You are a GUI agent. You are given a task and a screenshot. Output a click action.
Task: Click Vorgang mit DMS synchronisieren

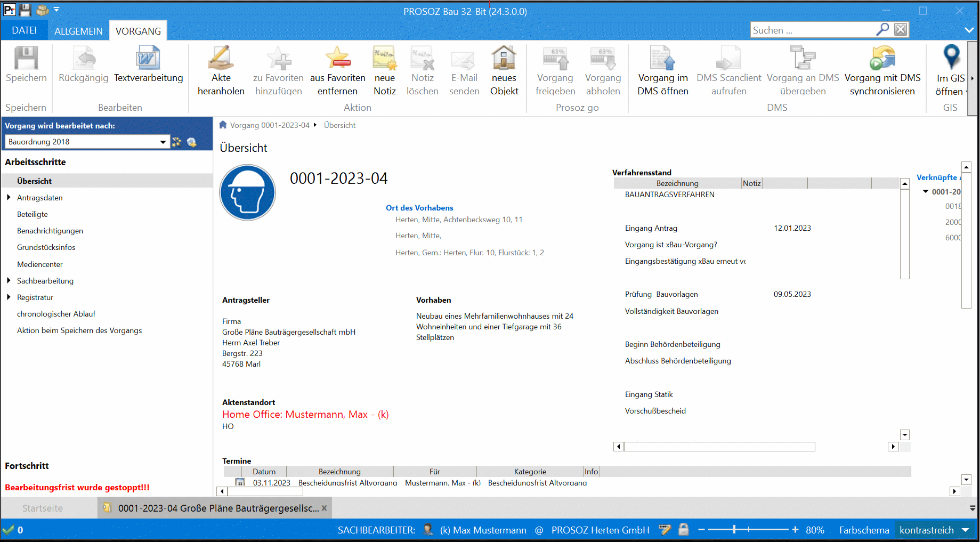(x=882, y=70)
